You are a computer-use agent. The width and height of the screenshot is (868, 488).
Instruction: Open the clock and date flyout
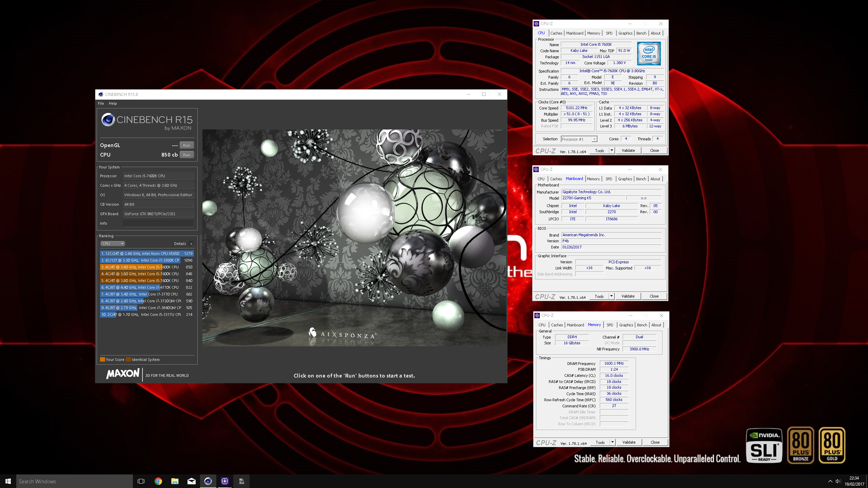[x=854, y=481]
